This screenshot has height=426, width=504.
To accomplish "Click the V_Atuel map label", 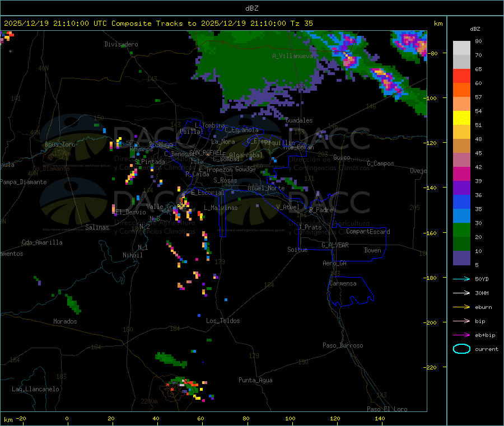I will [288, 207].
